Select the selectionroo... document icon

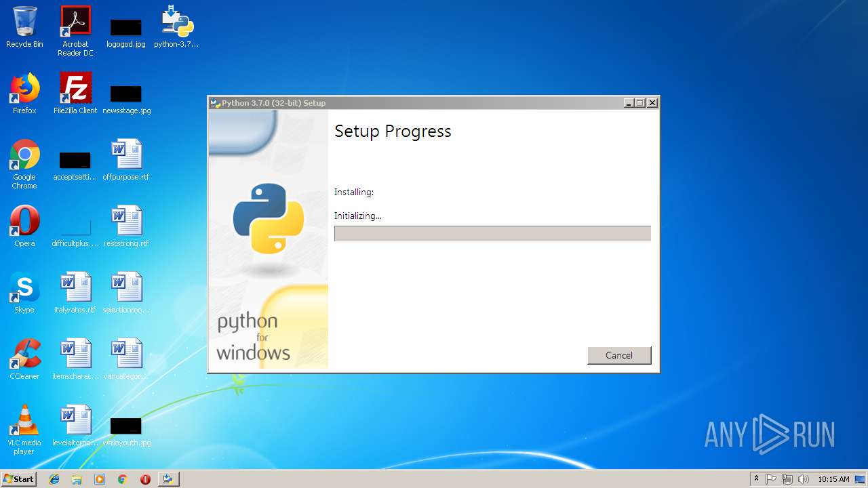126,293
